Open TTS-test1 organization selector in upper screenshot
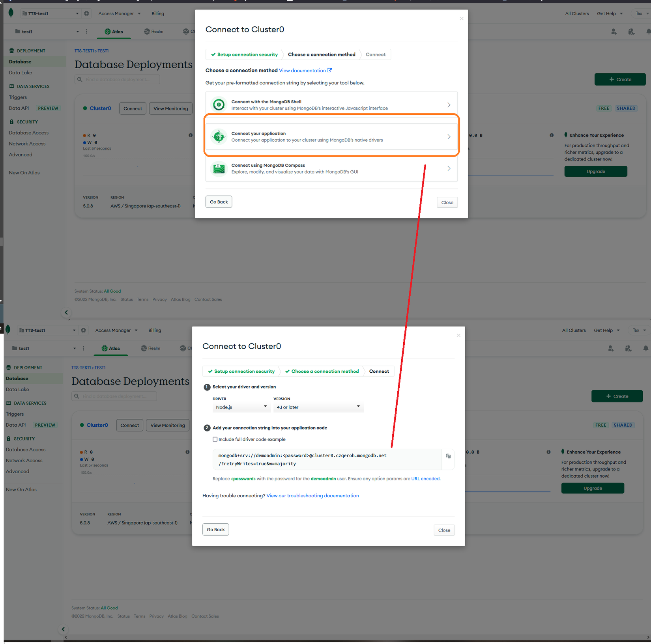This screenshot has width=651, height=644. coord(51,13)
